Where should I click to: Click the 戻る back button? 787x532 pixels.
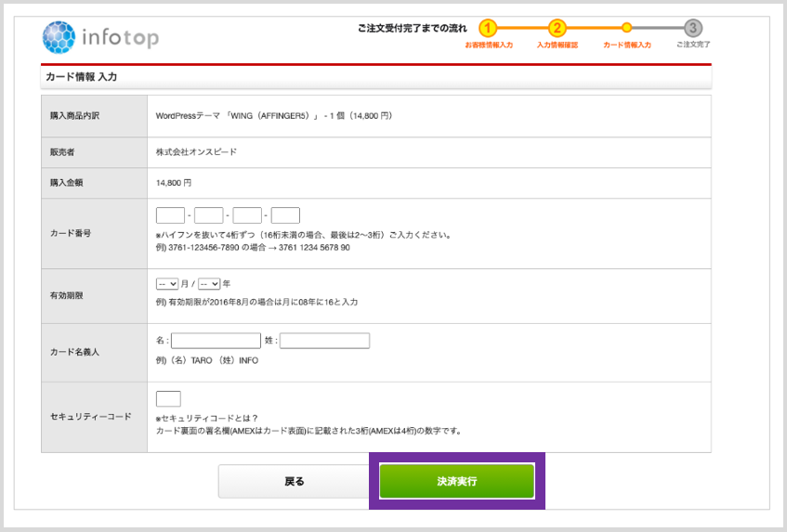295,481
